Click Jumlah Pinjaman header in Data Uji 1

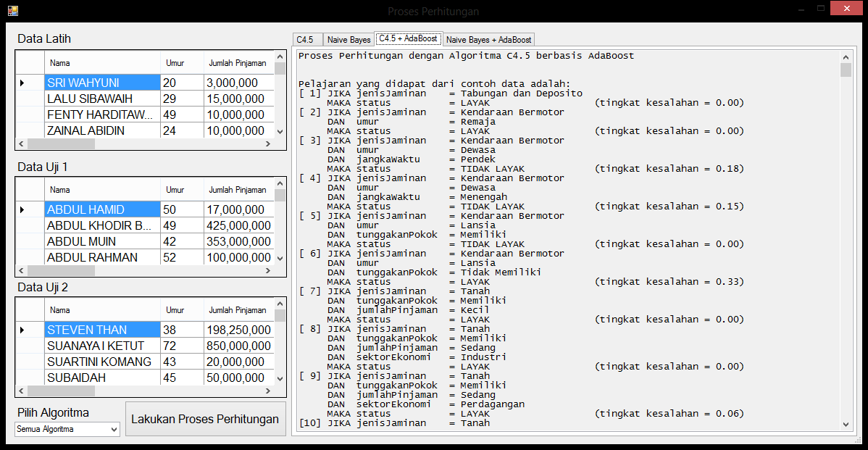(237, 190)
